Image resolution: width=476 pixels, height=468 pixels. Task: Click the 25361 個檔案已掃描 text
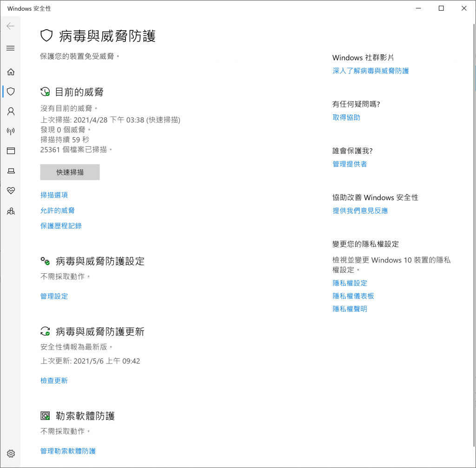pyautogui.click(x=76, y=149)
